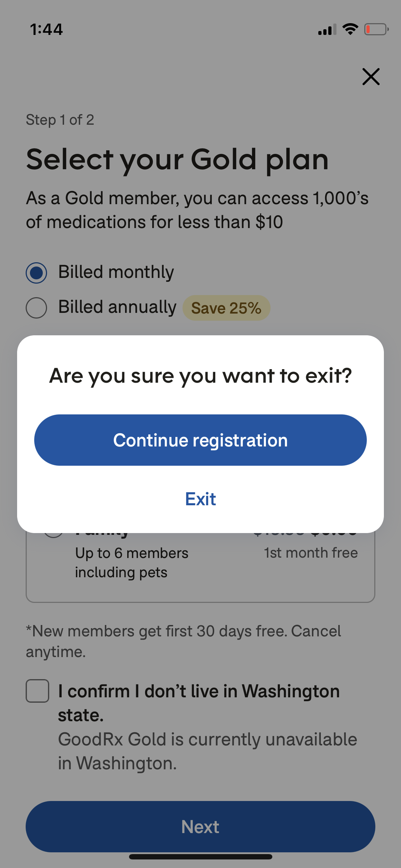This screenshot has width=401, height=868.
Task: Tap the "Step 1 of 2" indicator
Action: coord(60,120)
